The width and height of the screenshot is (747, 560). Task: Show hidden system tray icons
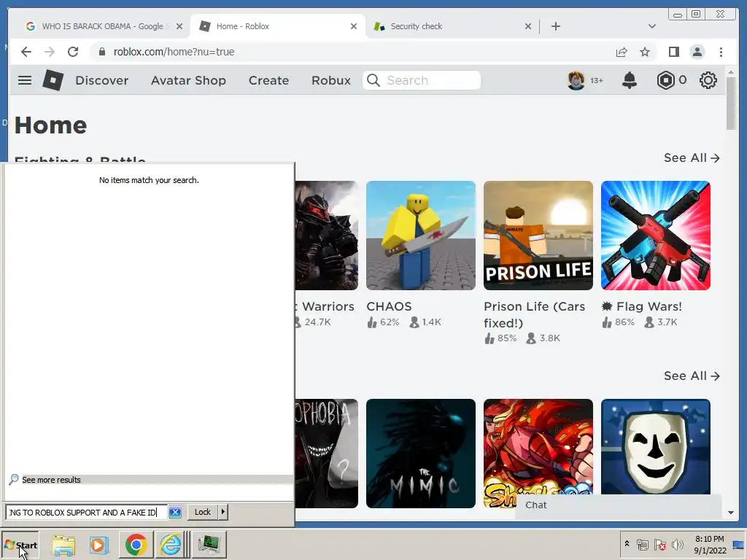click(627, 543)
